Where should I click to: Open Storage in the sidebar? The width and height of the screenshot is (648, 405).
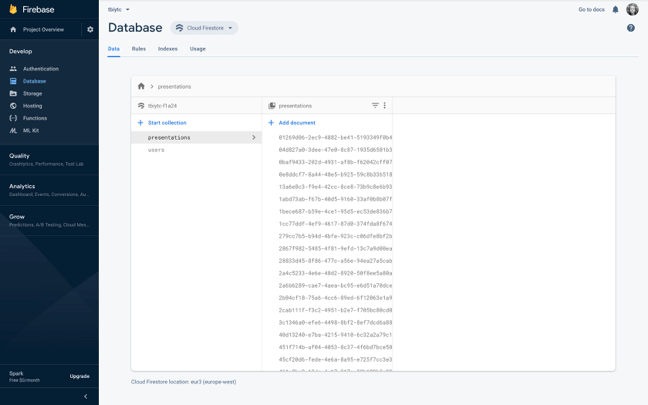coord(33,93)
